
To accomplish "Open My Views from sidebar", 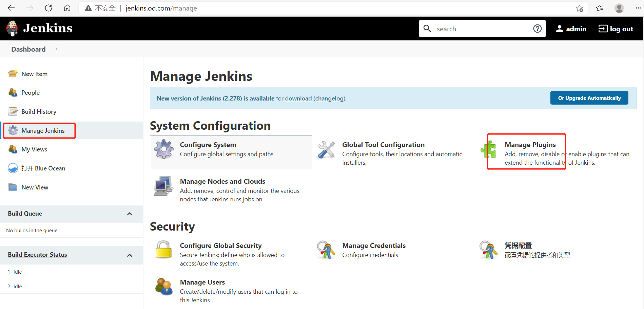I will [34, 149].
